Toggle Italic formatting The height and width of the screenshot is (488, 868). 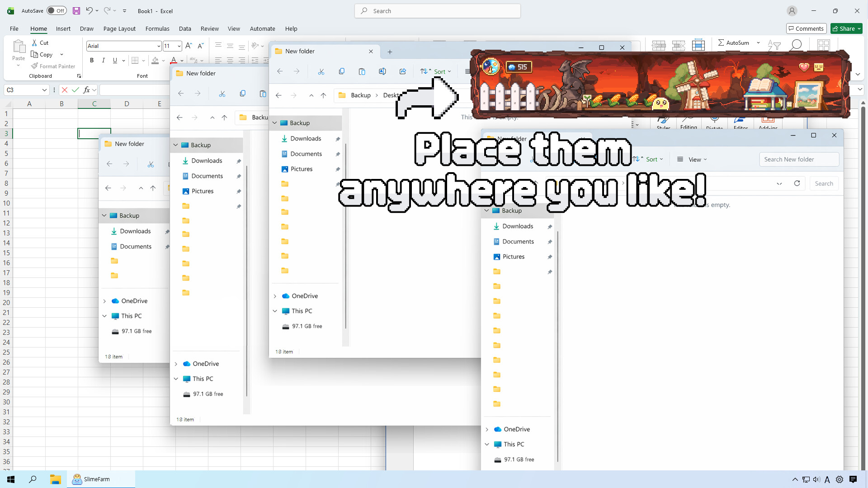tap(104, 60)
